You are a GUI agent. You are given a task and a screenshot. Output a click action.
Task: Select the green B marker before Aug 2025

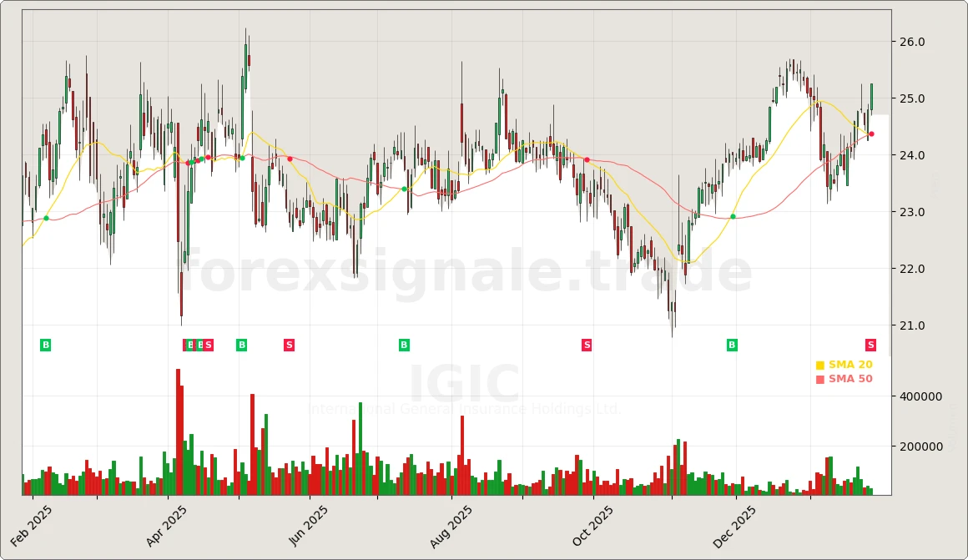[x=403, y=344]
